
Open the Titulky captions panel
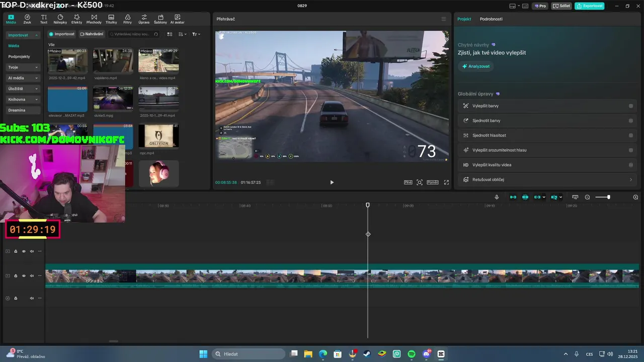[x=111, y=19]
